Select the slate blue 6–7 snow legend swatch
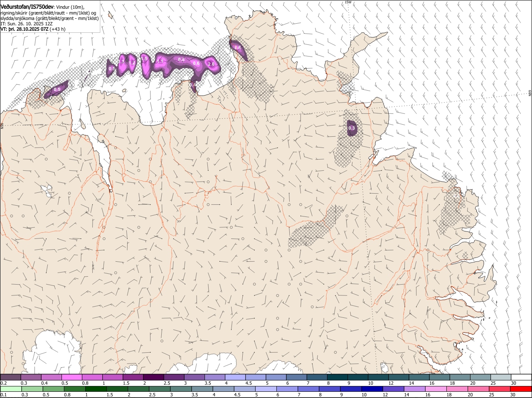This screenshot has height=398, width=532. 296,377
